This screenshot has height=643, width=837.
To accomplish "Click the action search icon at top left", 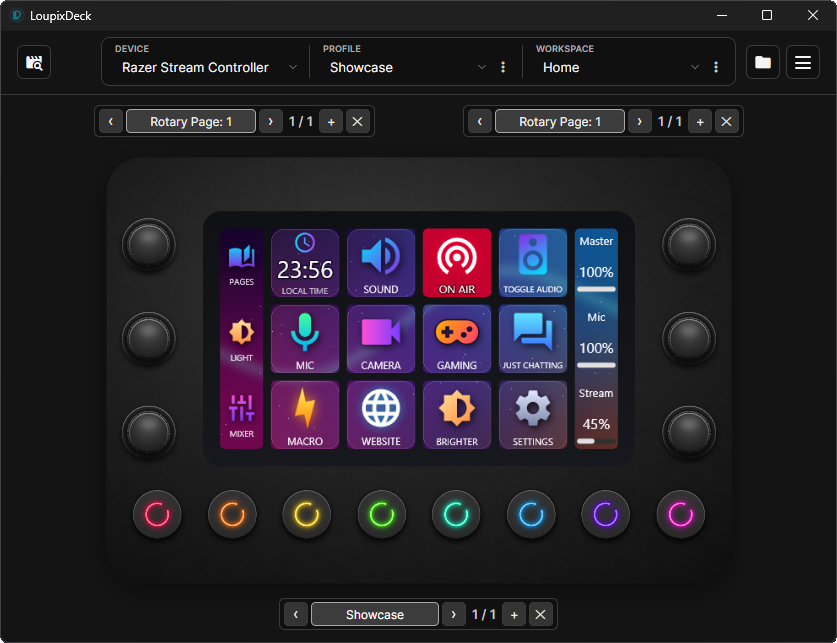I will click(34, 62).
